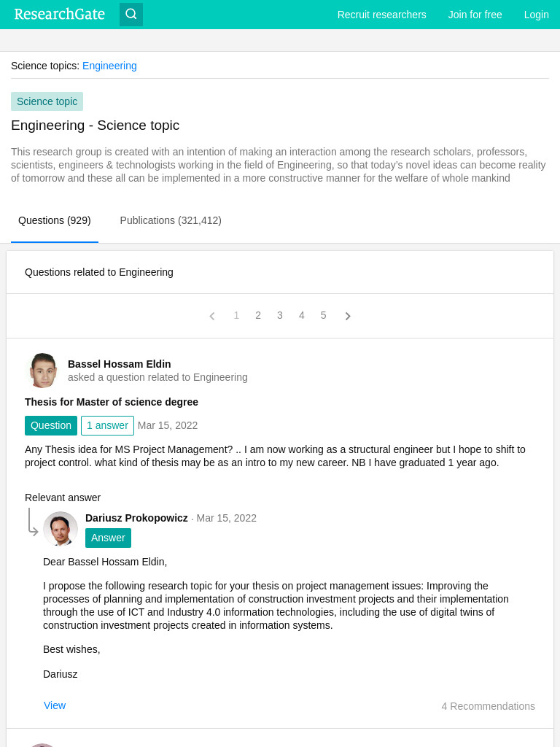This screenshot has height=747, width=560.
Task: Open Bassel Hossam Eldin's profile photo
Action: 43,370
